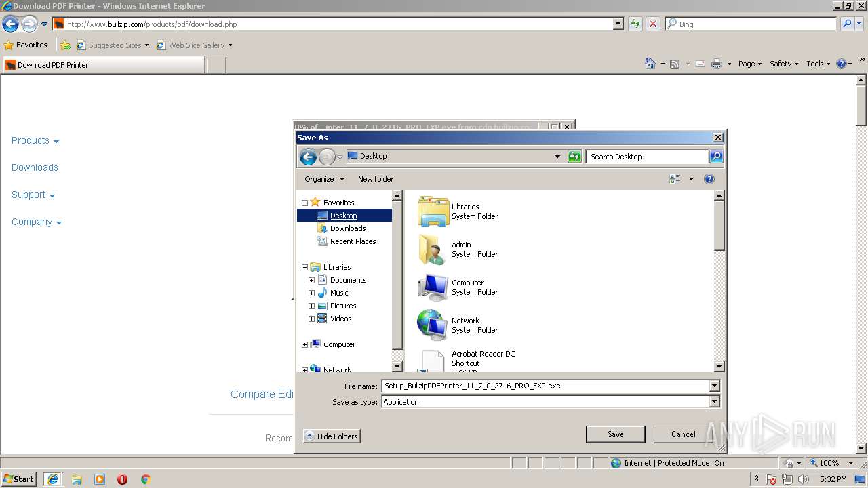Select Downloads in Favorites tree

[x=348, y=228]
